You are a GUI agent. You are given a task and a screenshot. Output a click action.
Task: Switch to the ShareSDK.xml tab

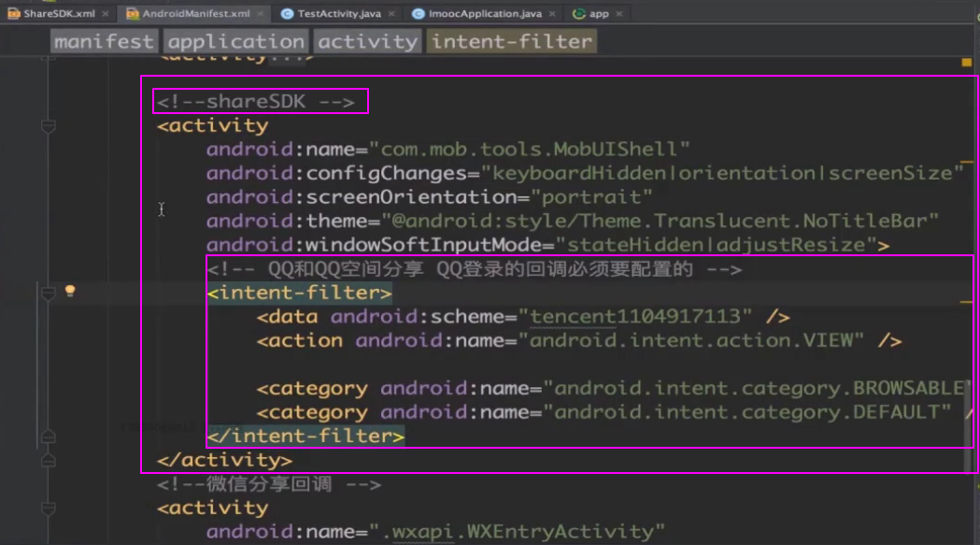click(x=60, y=13)
